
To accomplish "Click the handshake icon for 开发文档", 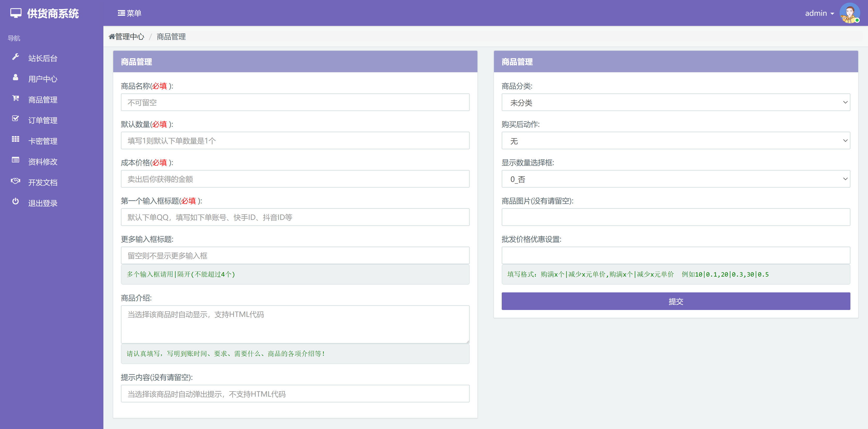I will click(16, 181).
